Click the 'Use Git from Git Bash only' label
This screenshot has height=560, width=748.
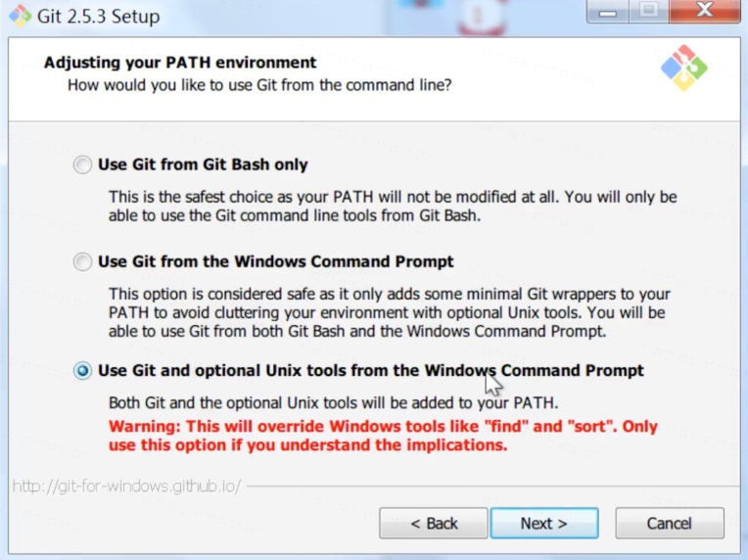[203, 164]
